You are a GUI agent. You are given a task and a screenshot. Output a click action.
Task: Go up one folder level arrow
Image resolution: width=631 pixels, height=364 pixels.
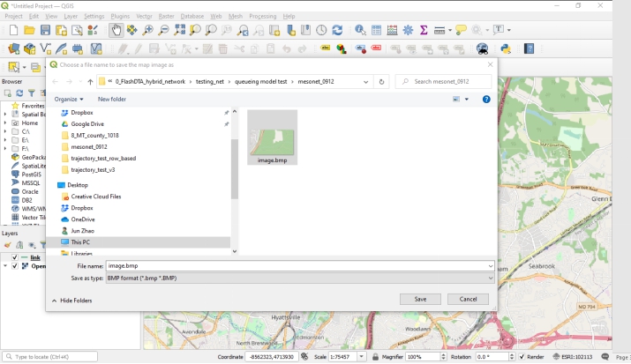90,82
